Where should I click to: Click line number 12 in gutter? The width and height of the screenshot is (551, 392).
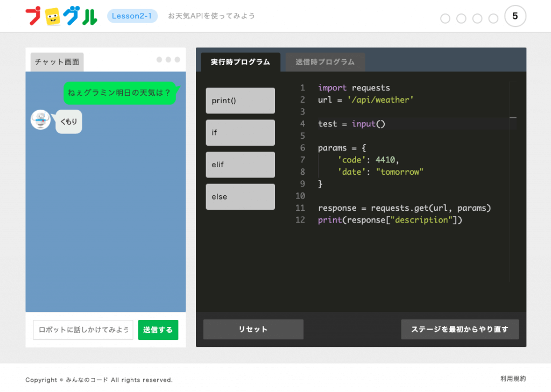[300, 220]
